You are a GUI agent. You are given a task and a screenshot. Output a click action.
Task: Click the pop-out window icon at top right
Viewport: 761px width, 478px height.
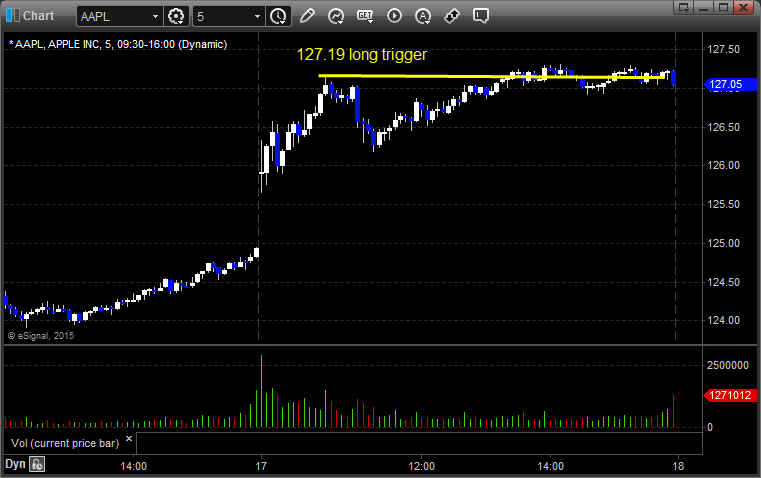point(683,7)
